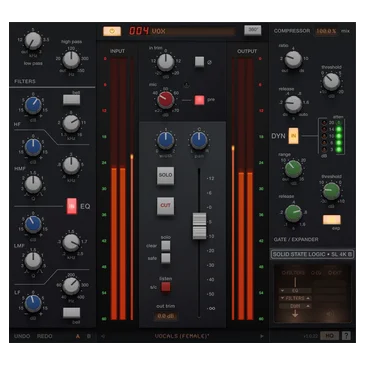Click the VOX track name field
Image resolution: width=365 pixels, height=365 pixels.
coord(194,31)
